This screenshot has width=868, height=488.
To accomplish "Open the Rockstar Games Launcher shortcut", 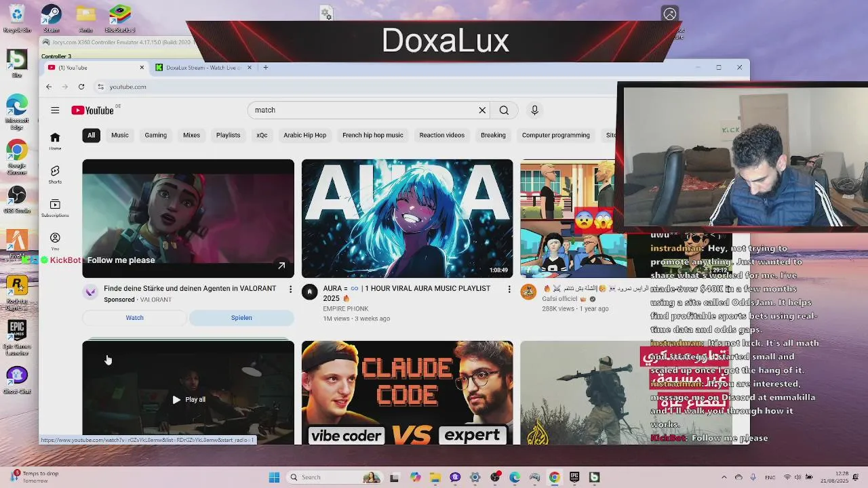I will point(17,293).
